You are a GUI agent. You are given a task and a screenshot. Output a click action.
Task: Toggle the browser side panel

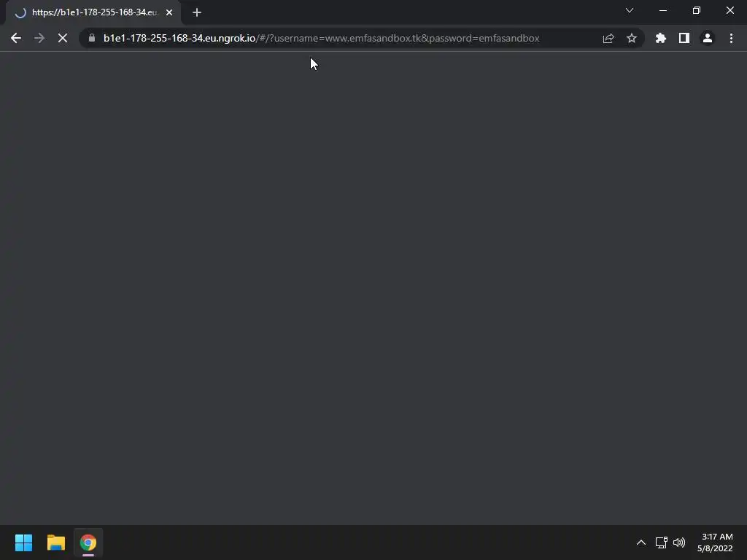[684, 38]
